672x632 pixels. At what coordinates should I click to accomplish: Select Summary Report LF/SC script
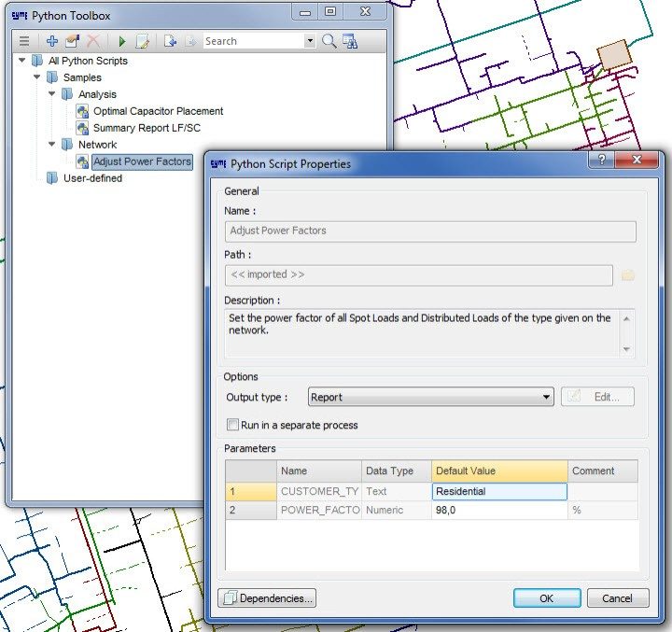coord(147,128)
